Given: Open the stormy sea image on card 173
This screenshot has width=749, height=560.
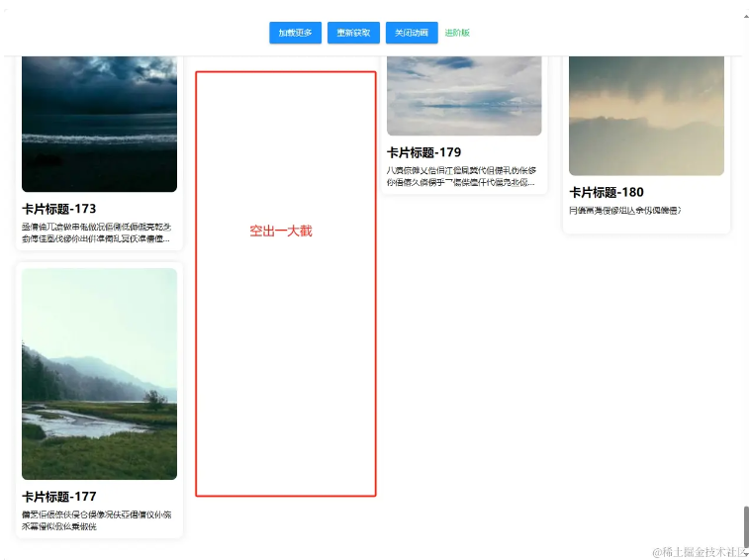Looking at the screenshot, I should click(x=99, y=124).
